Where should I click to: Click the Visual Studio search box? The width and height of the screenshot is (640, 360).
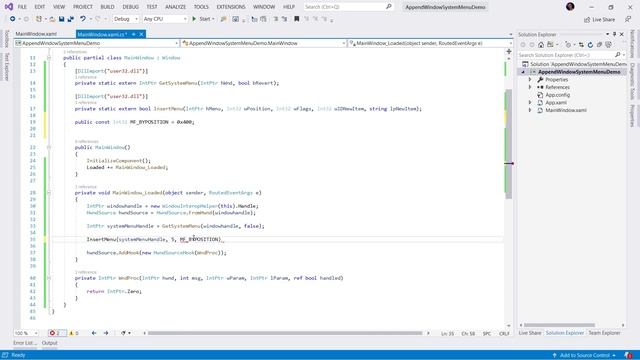348,7
